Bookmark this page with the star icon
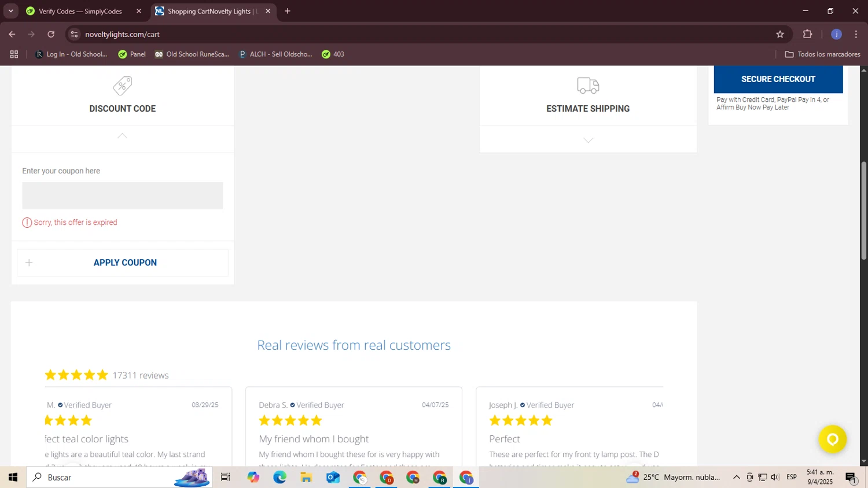 point(780,35)
